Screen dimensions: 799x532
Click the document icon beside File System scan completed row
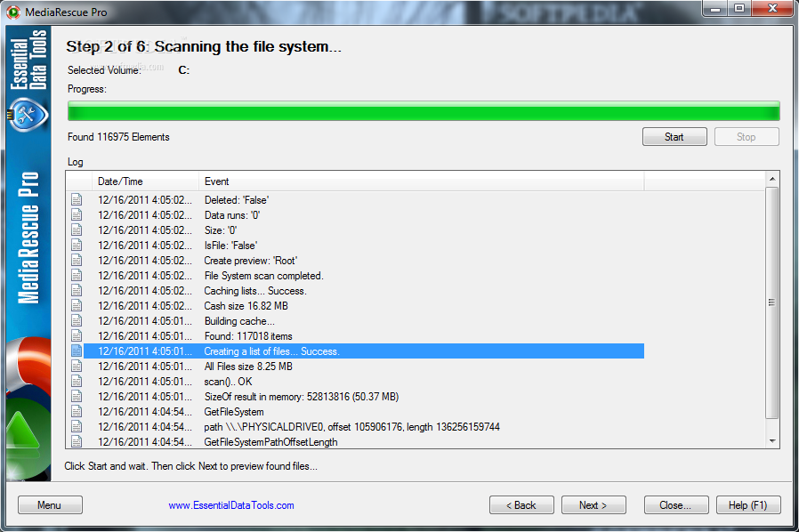point(77,275)
